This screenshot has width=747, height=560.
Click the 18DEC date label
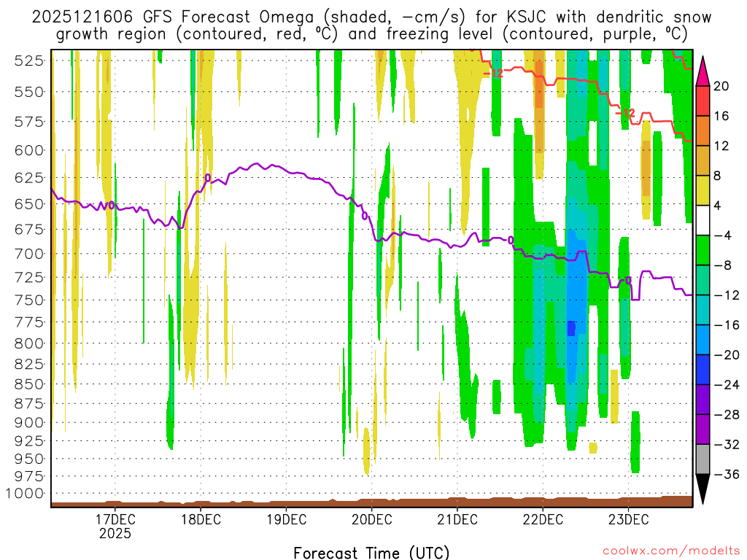(201, 519)
